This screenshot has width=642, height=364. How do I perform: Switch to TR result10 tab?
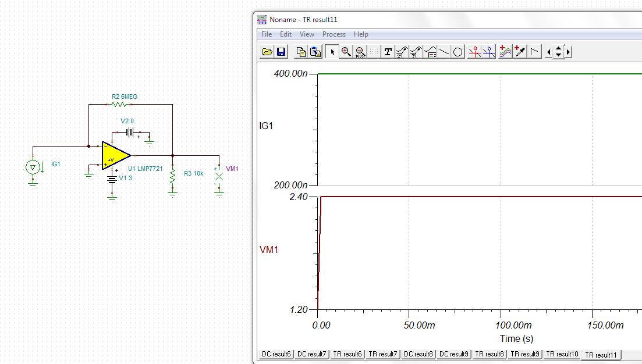(562, 354)
